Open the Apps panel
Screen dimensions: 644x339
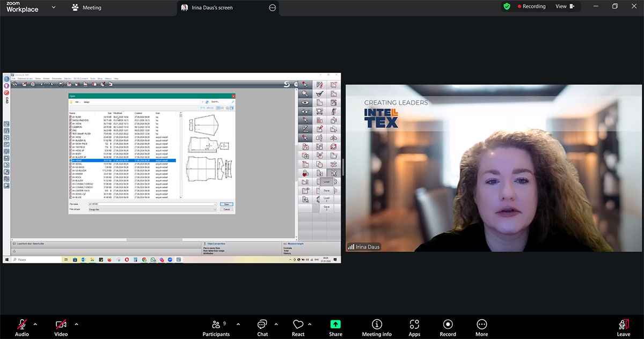(x=414, y=327)
